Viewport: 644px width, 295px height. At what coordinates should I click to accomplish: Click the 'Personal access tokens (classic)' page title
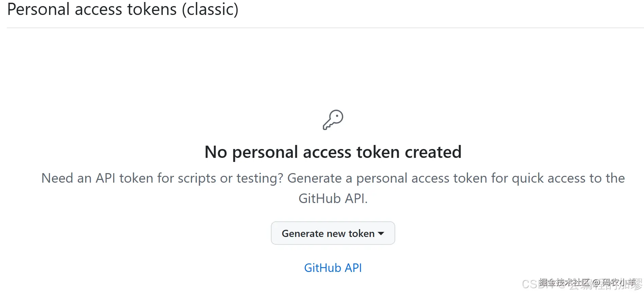123,9
